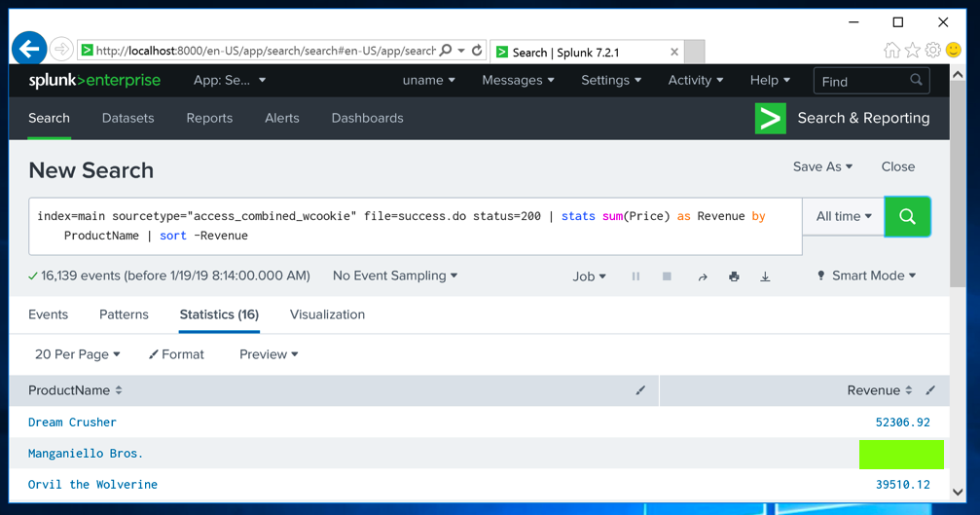Open the Reports nav tab
Viewport: 980px width, 515px height.
[209, 118]
